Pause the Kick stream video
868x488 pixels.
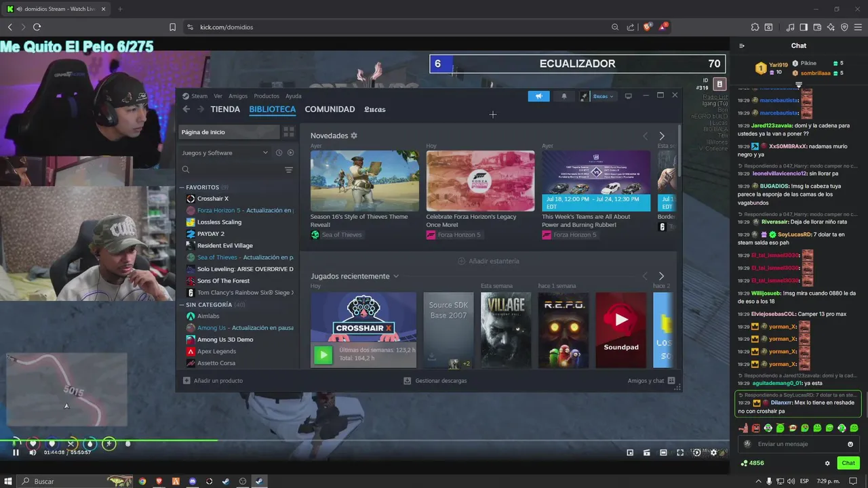click(x=16, y=452)
